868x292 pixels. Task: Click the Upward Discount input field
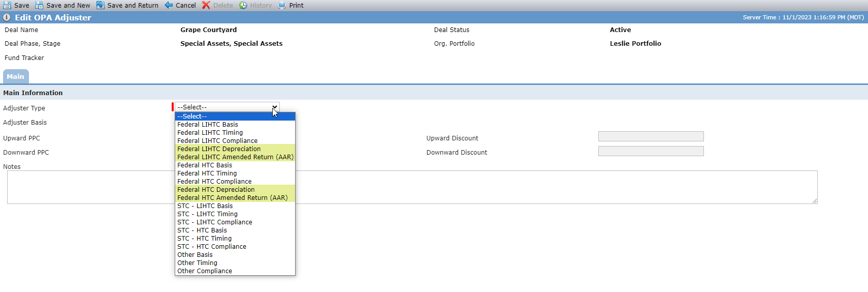point(651,136)
